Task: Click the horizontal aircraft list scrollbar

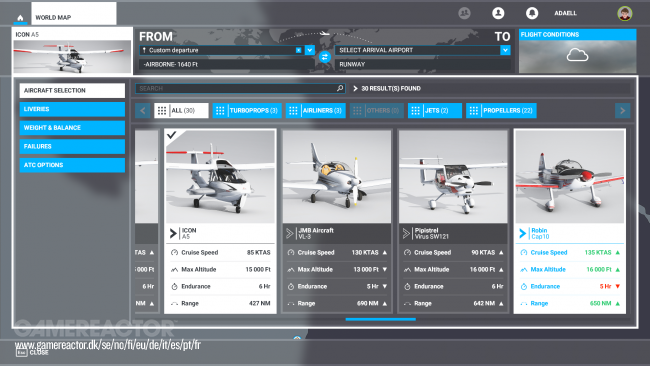Action: point(381,319)
